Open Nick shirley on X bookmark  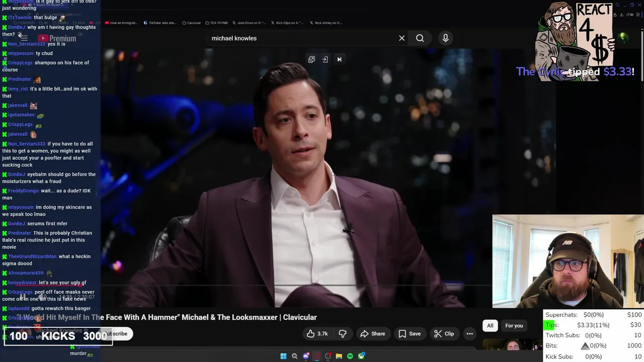tap(326, 23)
